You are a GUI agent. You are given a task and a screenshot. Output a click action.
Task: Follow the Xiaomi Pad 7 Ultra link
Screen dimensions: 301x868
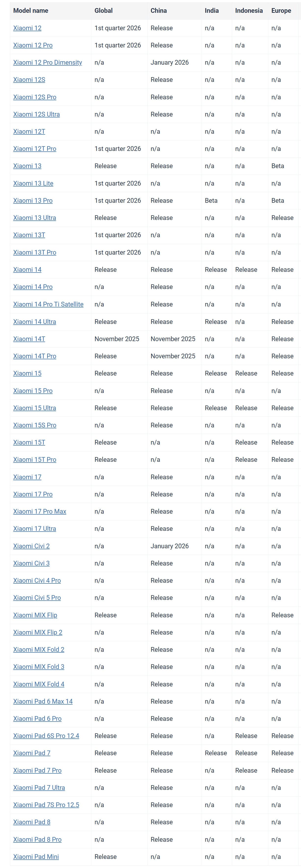point(39,788)
